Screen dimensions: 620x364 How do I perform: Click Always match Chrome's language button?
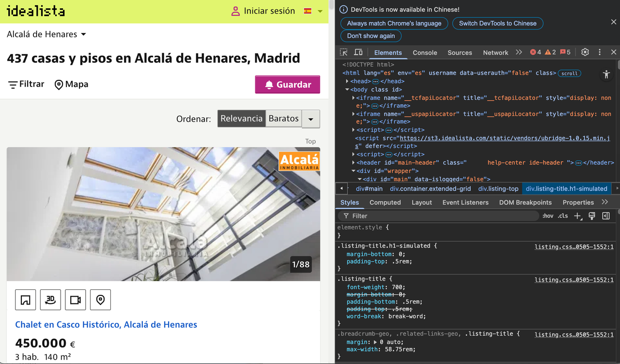(x=394, y=23)
